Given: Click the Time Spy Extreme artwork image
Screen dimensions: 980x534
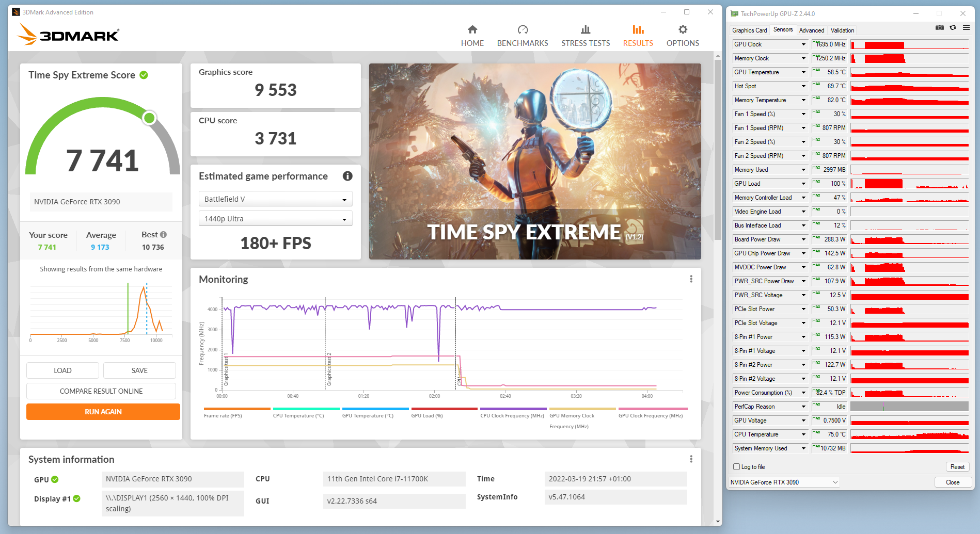Looking at the screenshot, I should pyautogui.click(x=535, y=161).
